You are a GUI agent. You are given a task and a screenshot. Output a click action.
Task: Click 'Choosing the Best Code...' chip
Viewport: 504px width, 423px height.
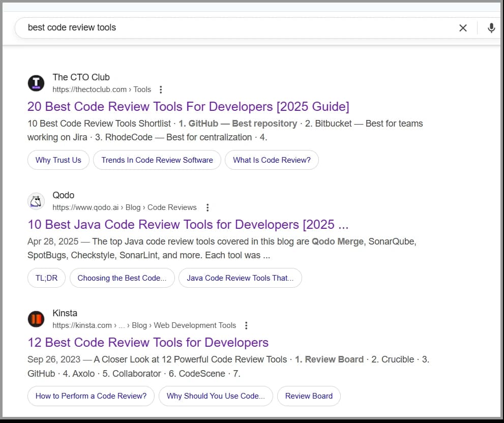(122, 278)
